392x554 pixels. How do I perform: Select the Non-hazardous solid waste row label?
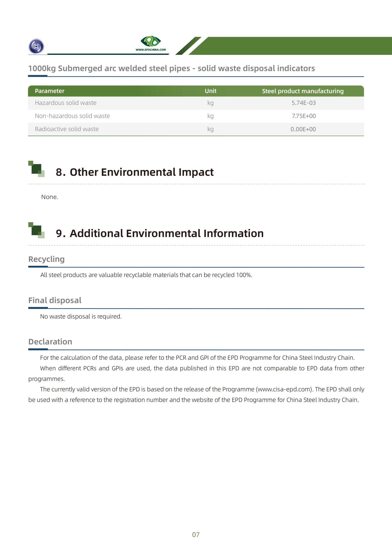[x=73, y=116]
